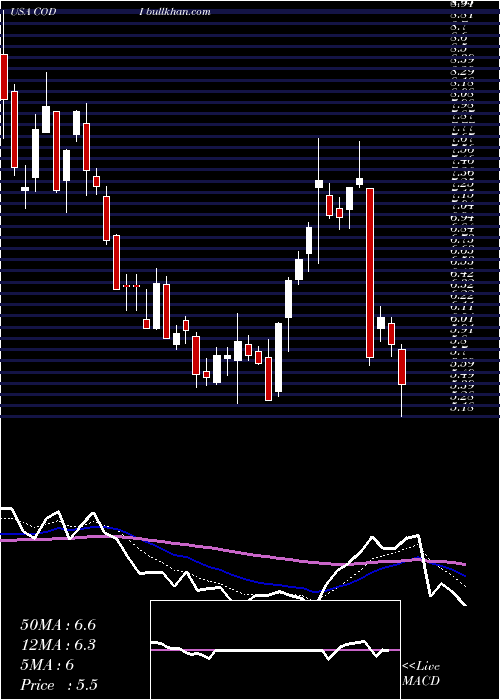The width and height of the screenshot is (500, 700).
Task: Click the "Price : 5.5" value
Action: 59,685
